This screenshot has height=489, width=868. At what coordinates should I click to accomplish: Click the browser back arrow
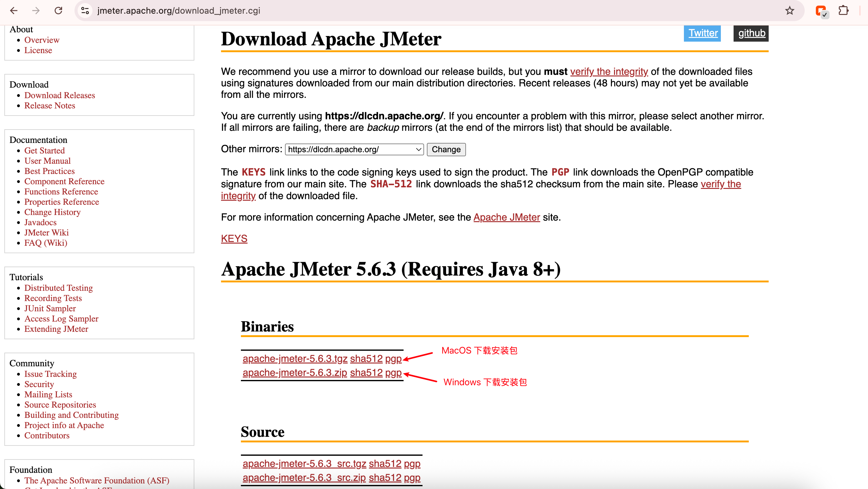click(14, 11)
